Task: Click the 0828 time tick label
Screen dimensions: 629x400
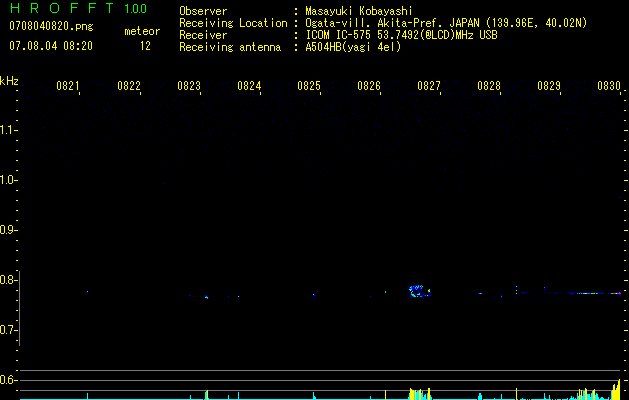Action: point(489,86)
